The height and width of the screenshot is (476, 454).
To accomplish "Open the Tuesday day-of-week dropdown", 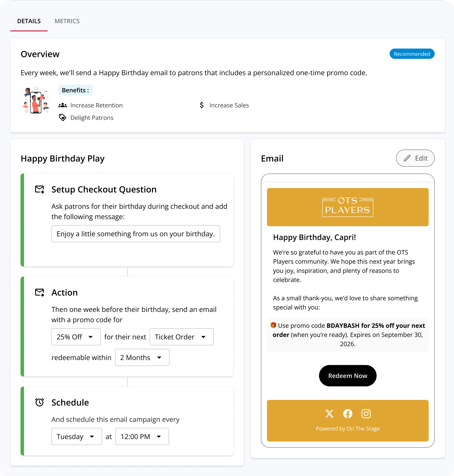I will [77, 436].
